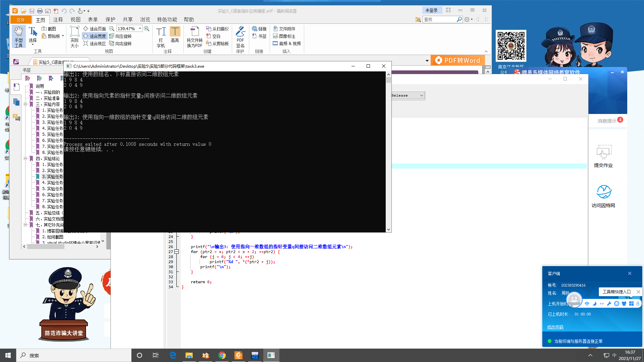
Task: Open the 文件附件 attachment tool
Action: click(x=284, y=29)
